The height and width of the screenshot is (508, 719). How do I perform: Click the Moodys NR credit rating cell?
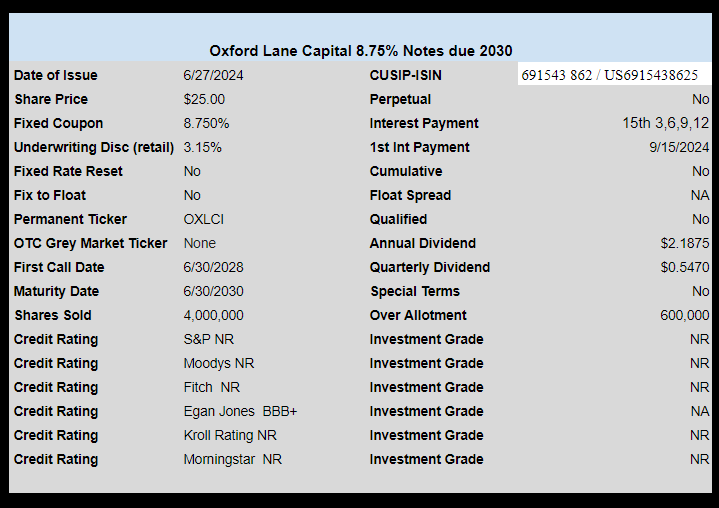coord(219,363)
